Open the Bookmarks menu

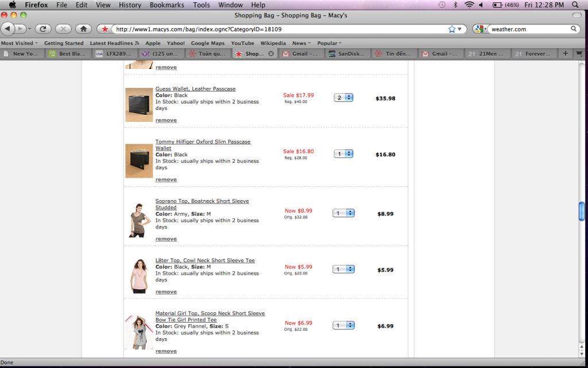click(x=167, y=5)
